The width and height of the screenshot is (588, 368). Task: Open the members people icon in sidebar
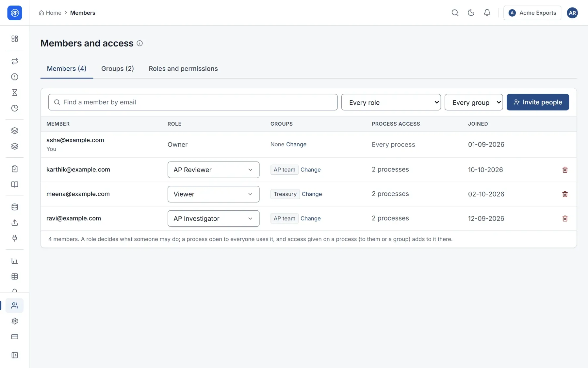click(x=15, y=306)
